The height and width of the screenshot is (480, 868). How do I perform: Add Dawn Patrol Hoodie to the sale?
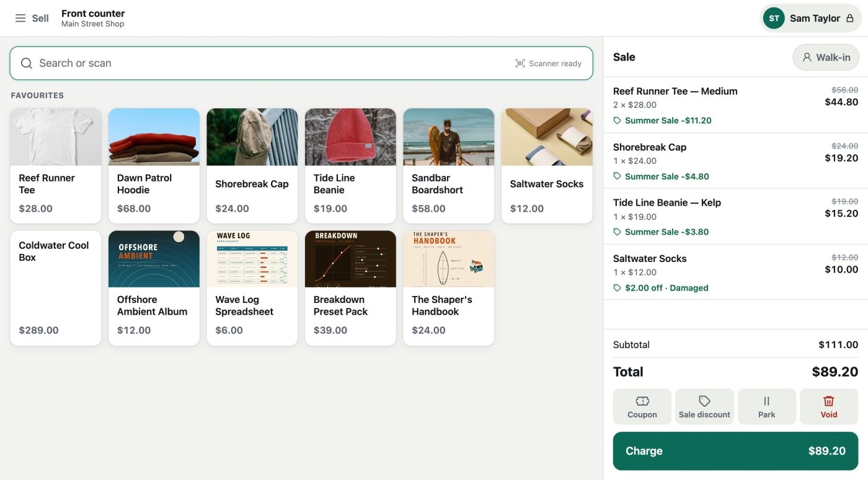[154, 165]
